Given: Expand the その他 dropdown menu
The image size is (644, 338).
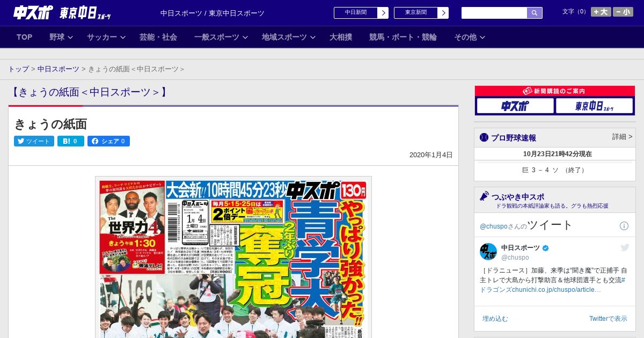Looking at the screenshot, I should (x=470, y=37).
